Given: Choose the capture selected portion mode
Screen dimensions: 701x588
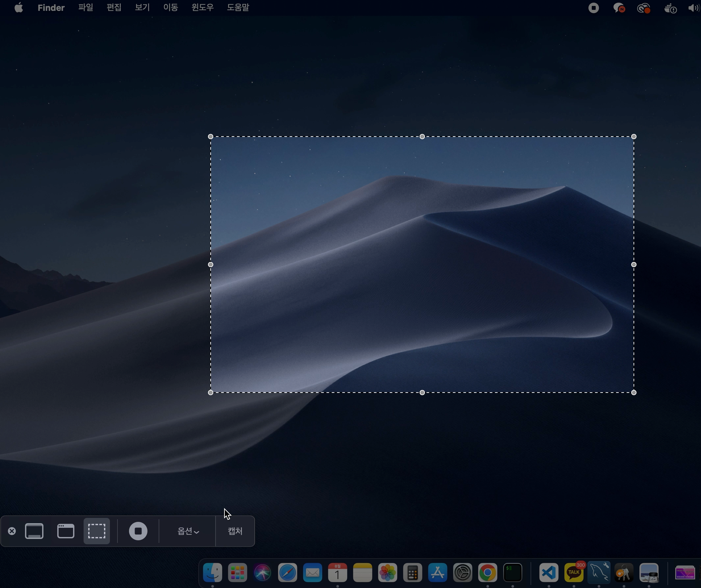Looking at the screenshot, I should click(97, 531).
